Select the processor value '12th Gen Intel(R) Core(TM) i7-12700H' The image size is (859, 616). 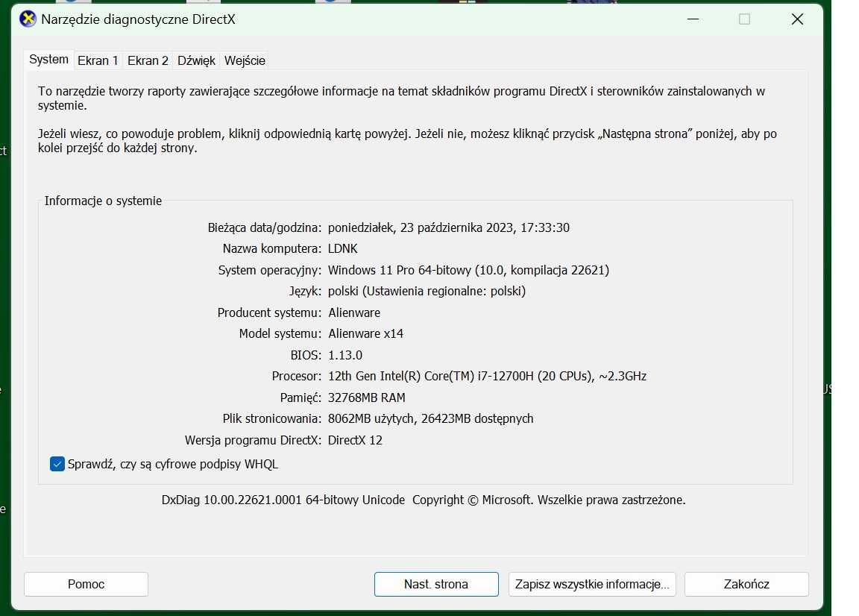[430, 377]
